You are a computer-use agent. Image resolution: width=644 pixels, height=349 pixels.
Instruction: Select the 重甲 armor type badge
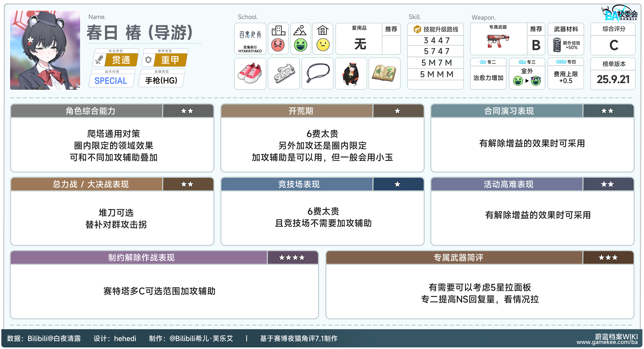[x=170, y=60]
